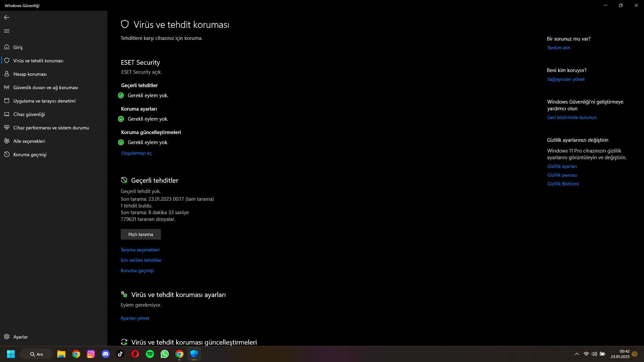
Task: Go to Uygulama ve tarayıcı denetimi
Action: pyautogui.click(x=44, y=101)
